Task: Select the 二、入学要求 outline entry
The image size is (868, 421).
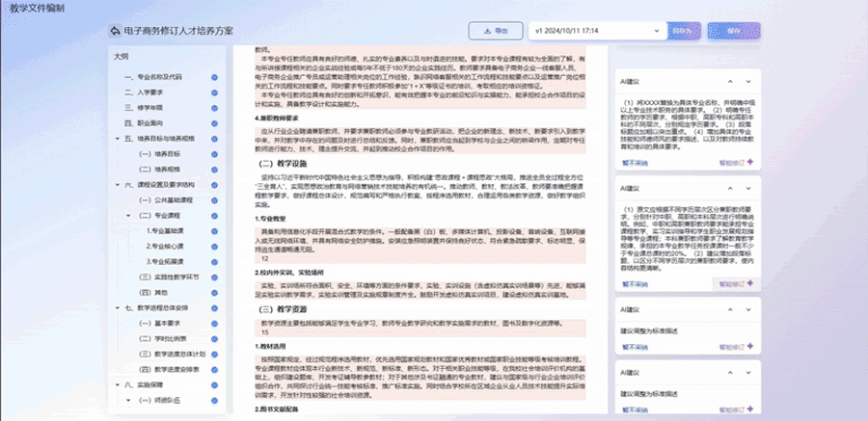Action: click(144, 92)
